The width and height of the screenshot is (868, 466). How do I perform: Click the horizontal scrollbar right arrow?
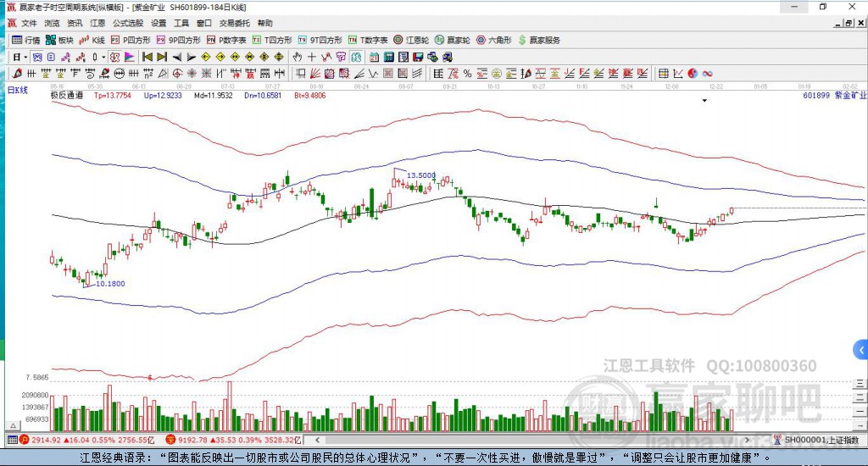click(x=747, y=440)
